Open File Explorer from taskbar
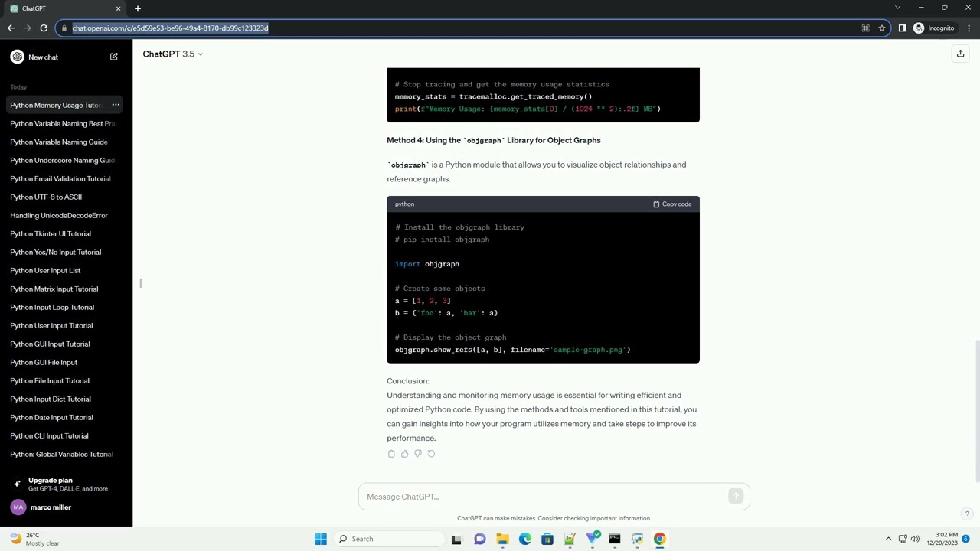The height and width of the screenshot is (551, 980). point(502,539)
